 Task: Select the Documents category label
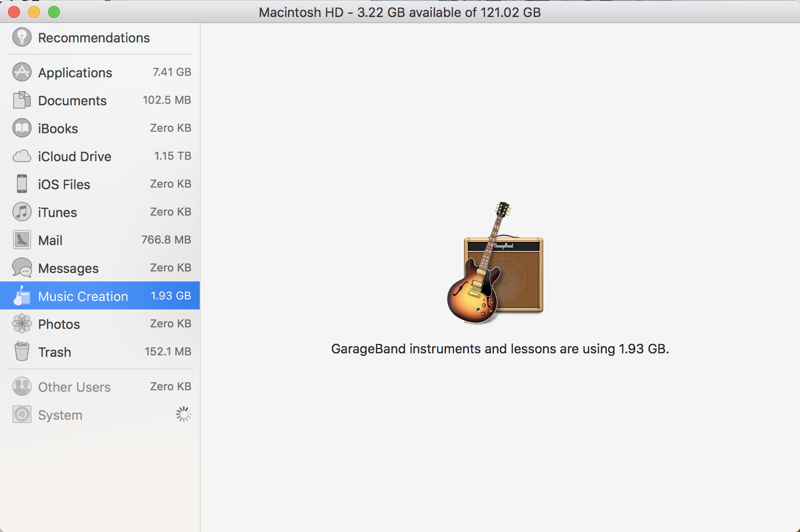pos(72,101)
